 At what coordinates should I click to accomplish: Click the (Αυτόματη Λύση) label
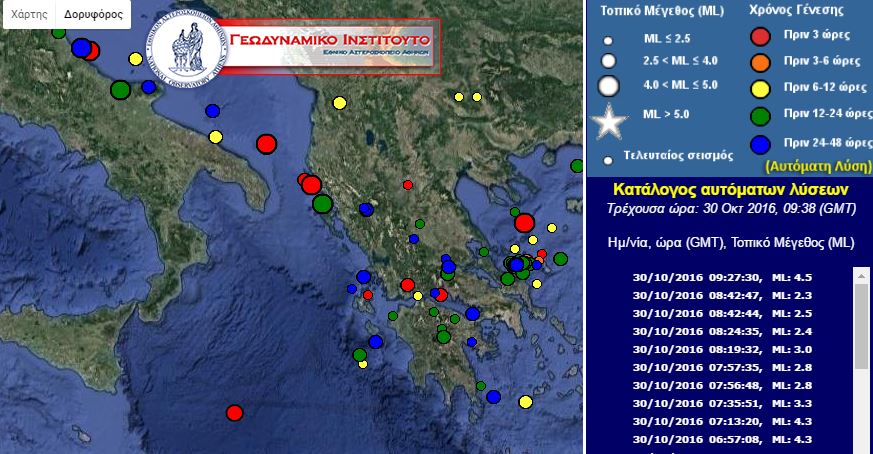click(818, 166)
